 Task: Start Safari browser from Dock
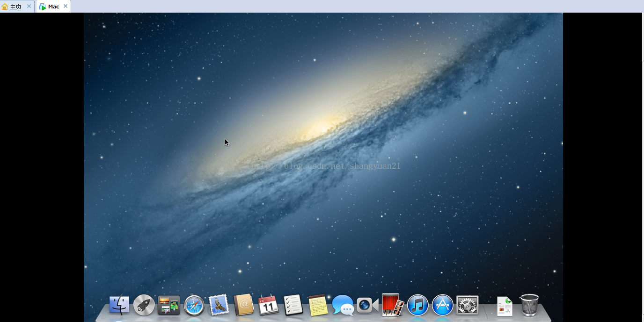point(194,306)
